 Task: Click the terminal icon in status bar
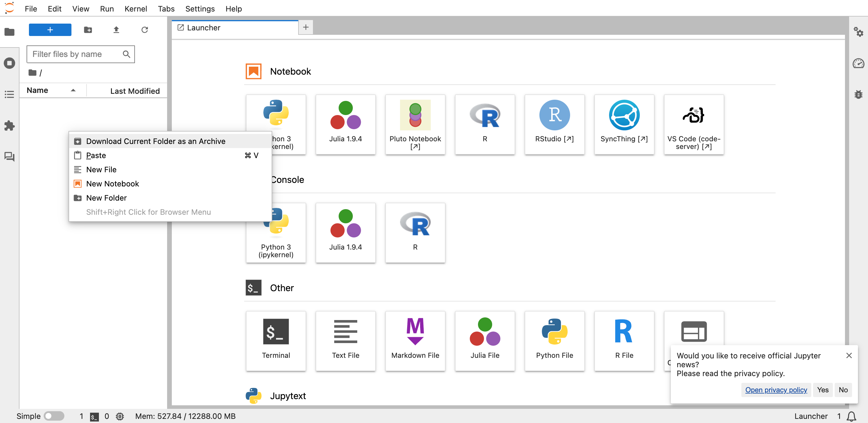coord(94,417)
